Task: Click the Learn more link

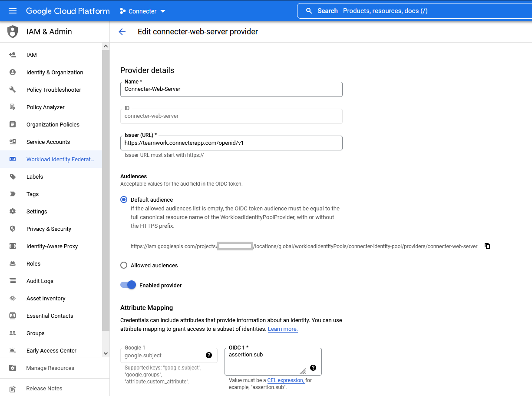Action: coord(283,329)
